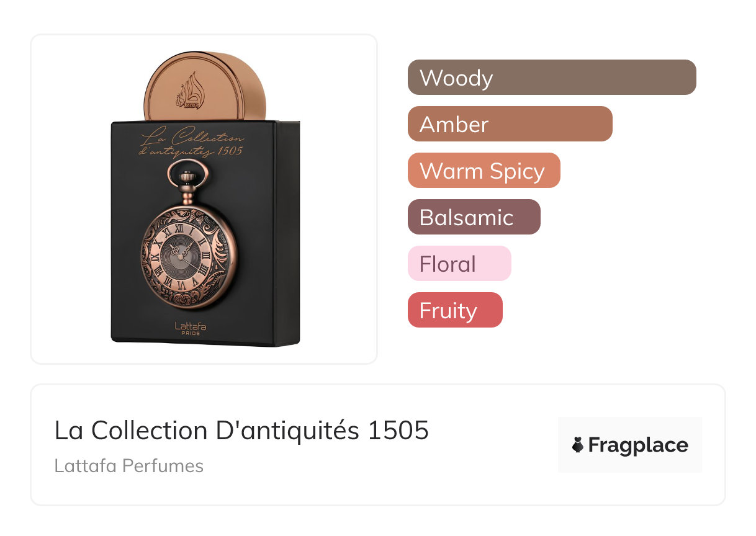Screen dimensions: 756x536
Task: Select the pink Floral accord tag
Action: coord(459,264)
